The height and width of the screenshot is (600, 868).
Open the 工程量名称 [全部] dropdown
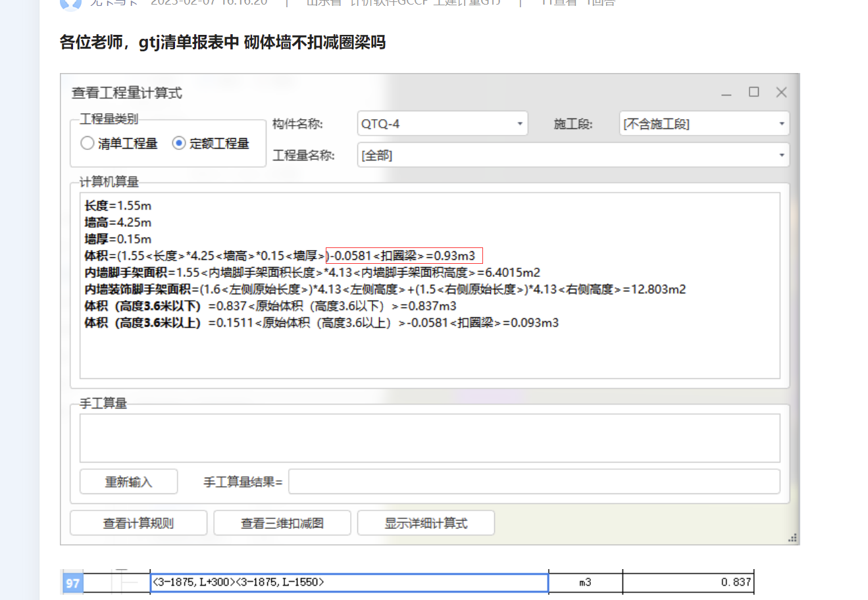click(x=573, y=155)
